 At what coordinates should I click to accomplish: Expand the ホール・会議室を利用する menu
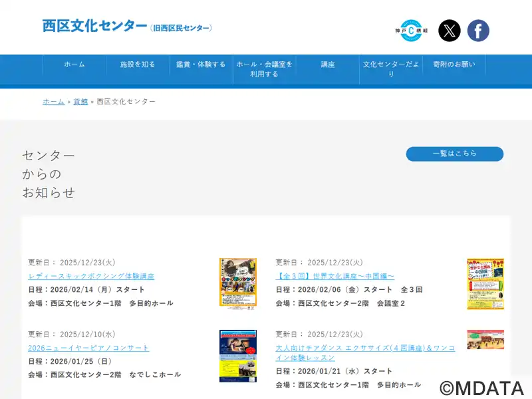264,69
